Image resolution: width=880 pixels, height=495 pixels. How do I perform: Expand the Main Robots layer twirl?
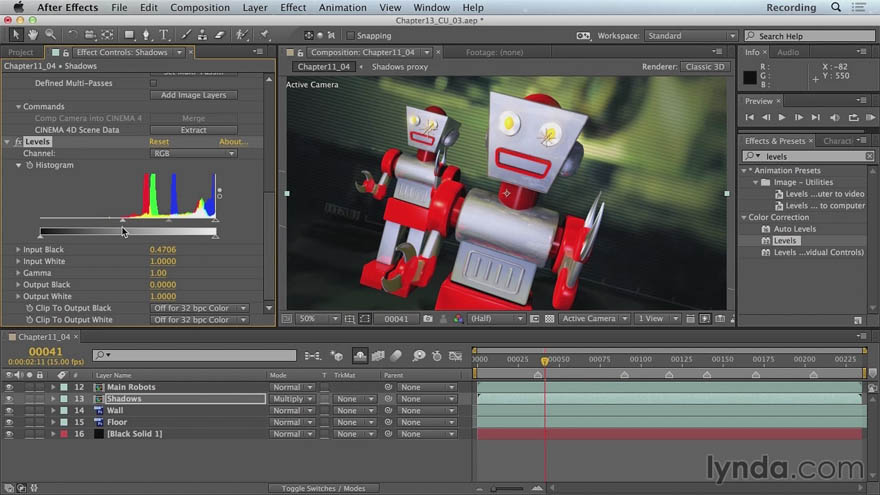(53, 387)
